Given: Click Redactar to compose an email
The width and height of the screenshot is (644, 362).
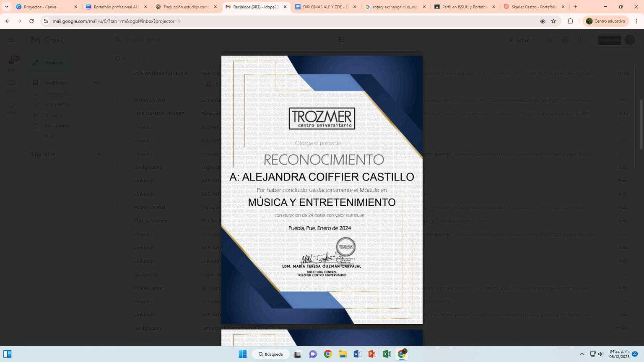Looking at the screenshot, I should [49, 62].
